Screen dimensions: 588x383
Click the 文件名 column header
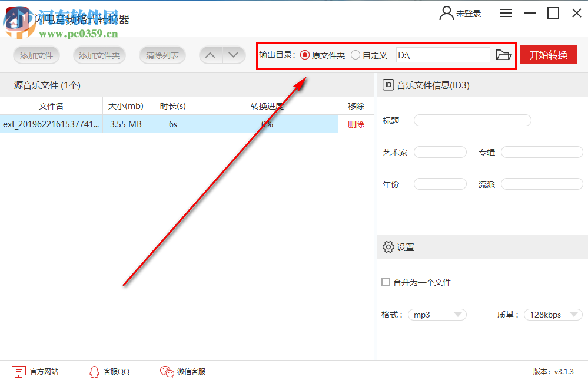51,105
